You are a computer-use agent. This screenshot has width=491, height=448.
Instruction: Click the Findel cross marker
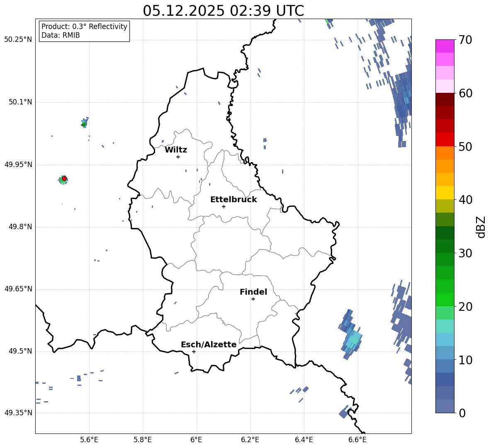click(253, 299)
